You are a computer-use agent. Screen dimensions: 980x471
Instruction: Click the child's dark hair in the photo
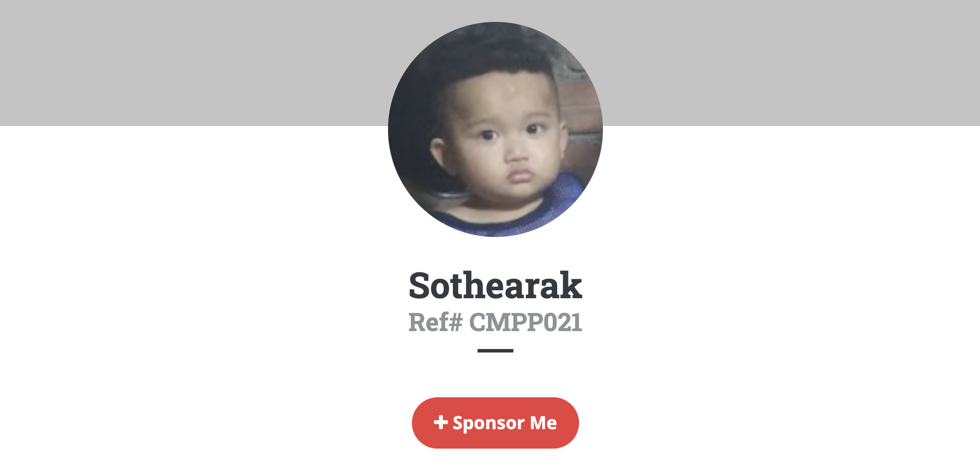click(x=492, y=60)
